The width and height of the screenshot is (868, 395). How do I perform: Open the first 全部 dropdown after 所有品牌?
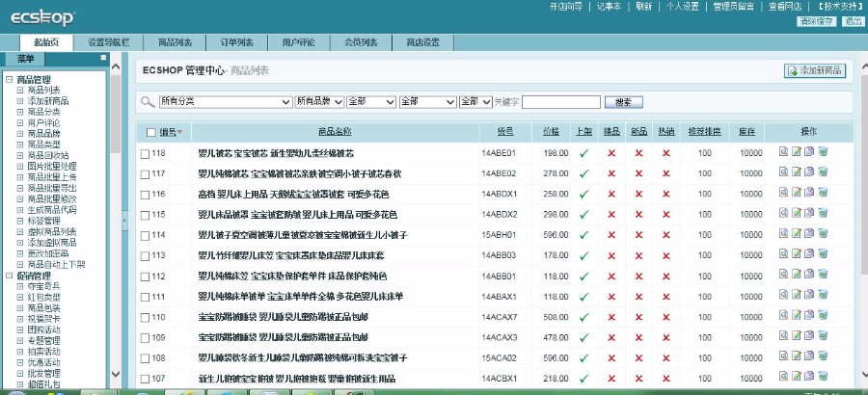pos(371,102)
